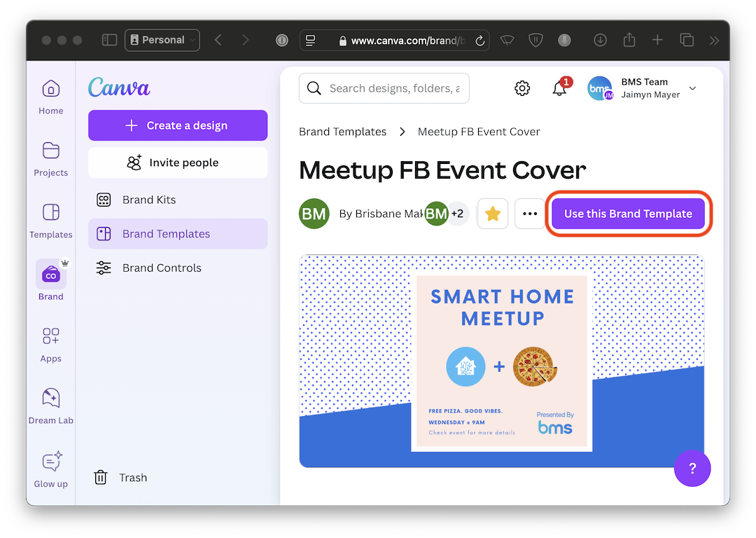Open the settings gear icon

(522, 88)
